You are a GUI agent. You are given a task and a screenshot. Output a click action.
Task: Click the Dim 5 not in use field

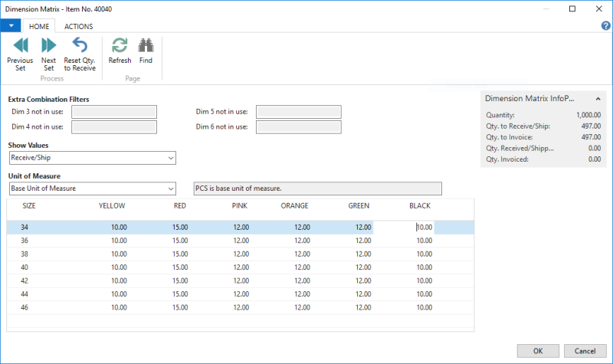299,112
